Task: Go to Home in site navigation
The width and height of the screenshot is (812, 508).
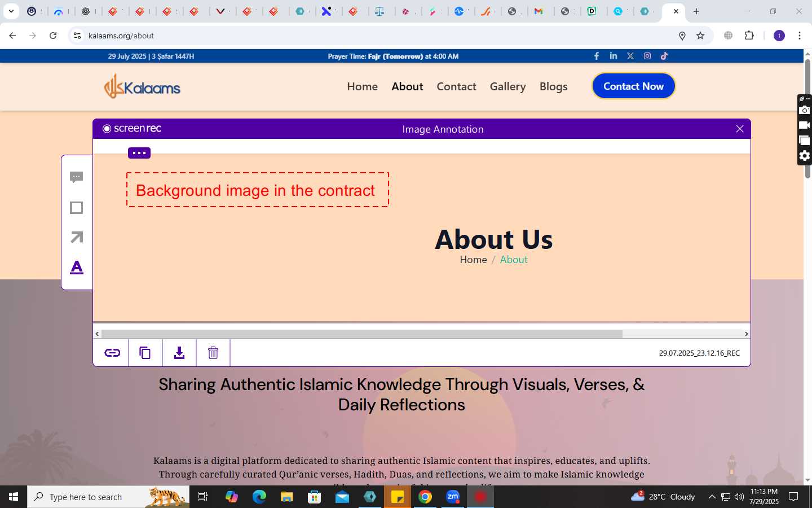Action: pyautogui.click(x=363, y=86)
